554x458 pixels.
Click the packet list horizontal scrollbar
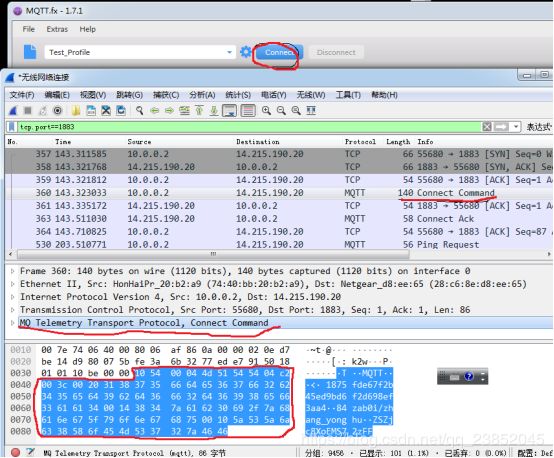coord(213,254)
